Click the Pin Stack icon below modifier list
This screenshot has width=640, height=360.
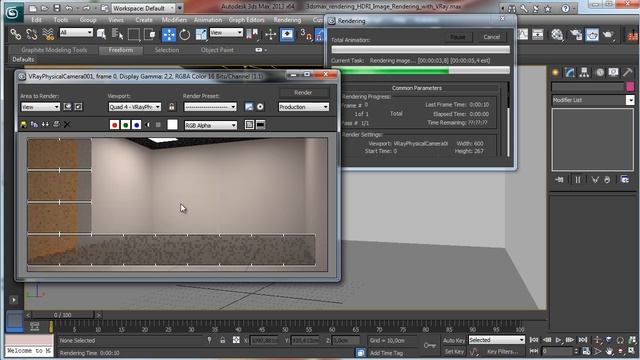click(560, 180)
